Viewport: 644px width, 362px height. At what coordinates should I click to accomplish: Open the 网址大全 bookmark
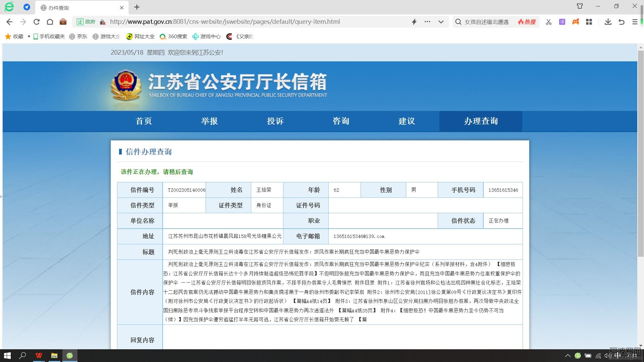pos(140,37)
